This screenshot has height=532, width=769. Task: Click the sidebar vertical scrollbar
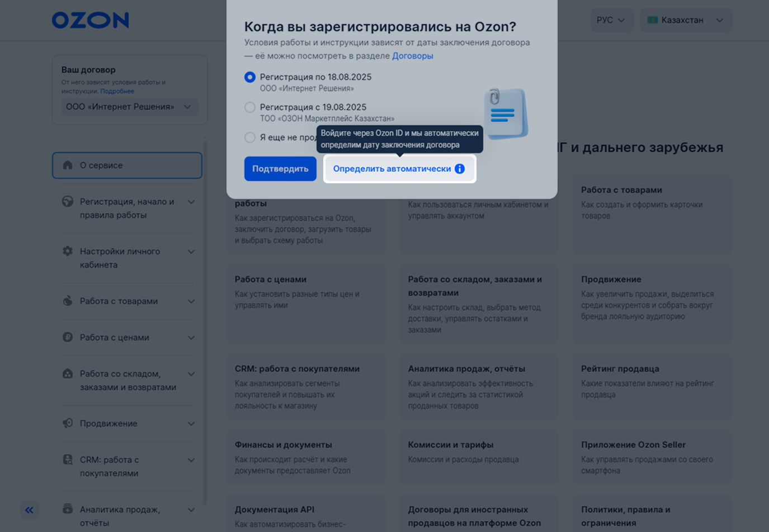(205, 321)
